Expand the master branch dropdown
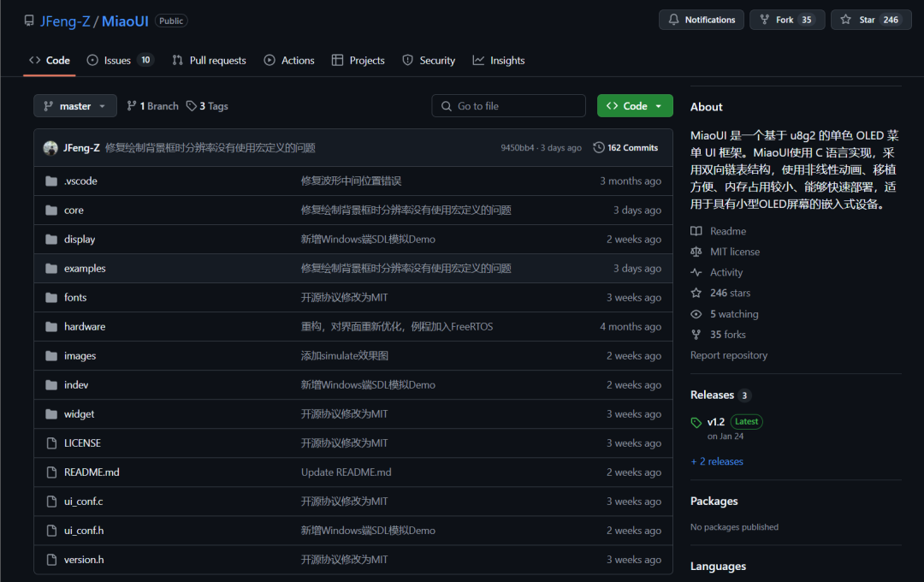924x582 pixels. (74, 106)
